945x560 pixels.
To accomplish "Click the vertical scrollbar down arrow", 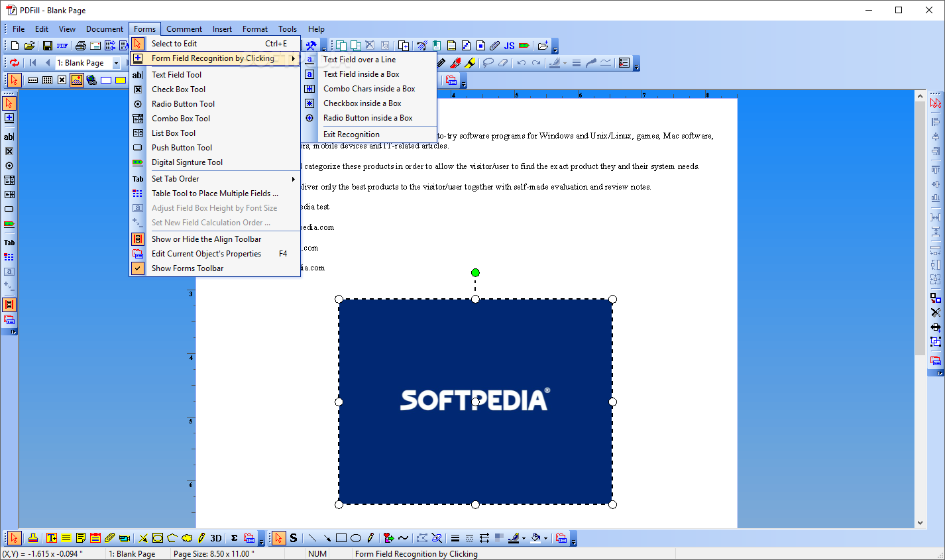I will [x=920, y=522].
